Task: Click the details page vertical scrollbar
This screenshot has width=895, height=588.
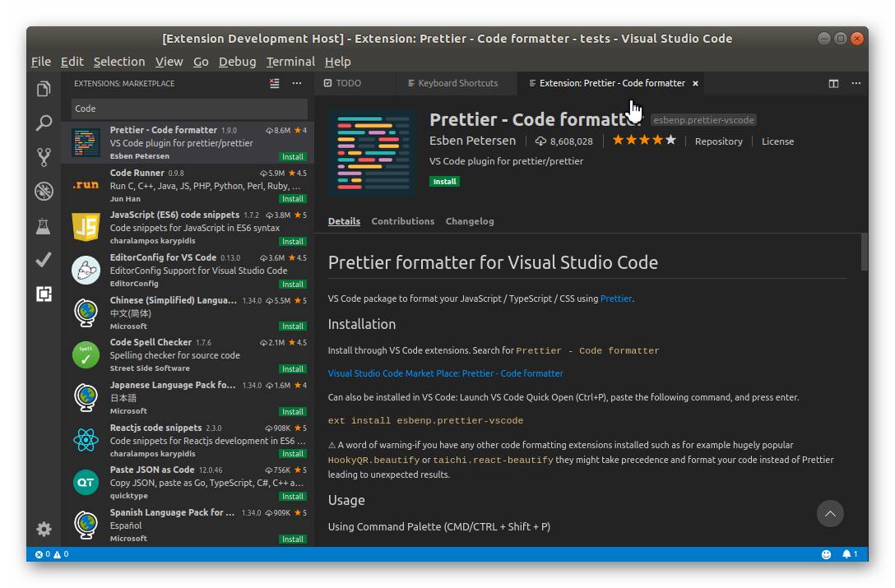Action: click(865, 251)
